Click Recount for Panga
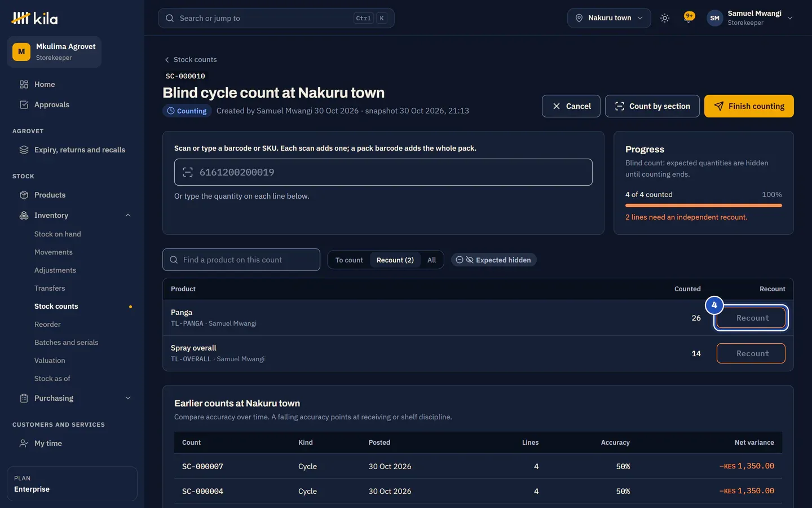 click(x=751, y=318)
